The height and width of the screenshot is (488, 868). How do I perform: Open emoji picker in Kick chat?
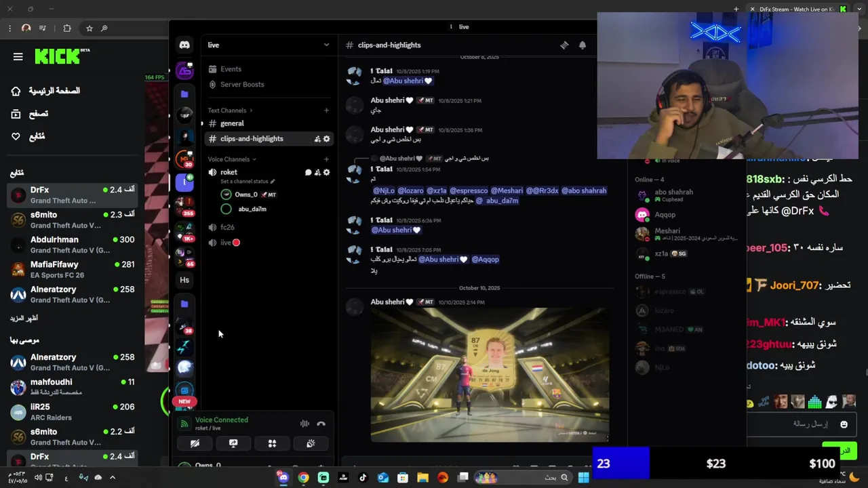point(844,424)
